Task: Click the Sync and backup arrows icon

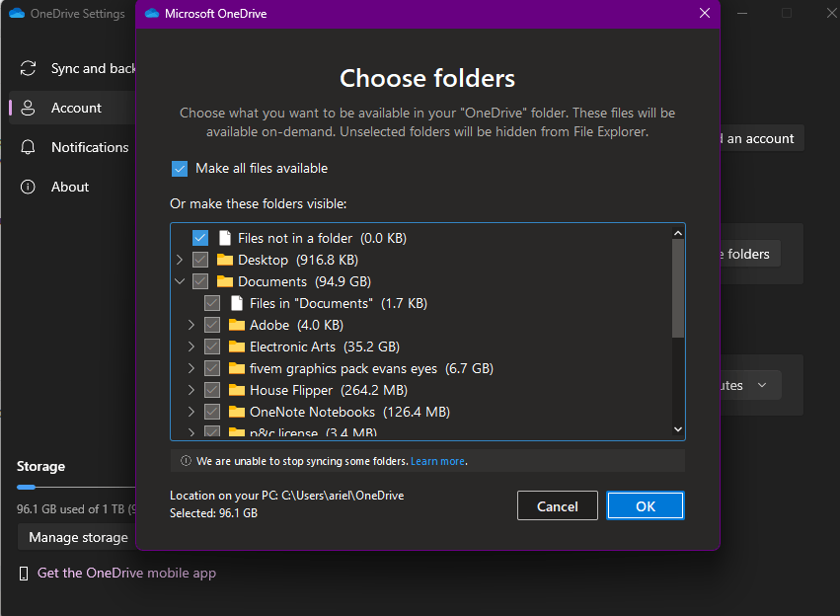Action: pos(28,68)
